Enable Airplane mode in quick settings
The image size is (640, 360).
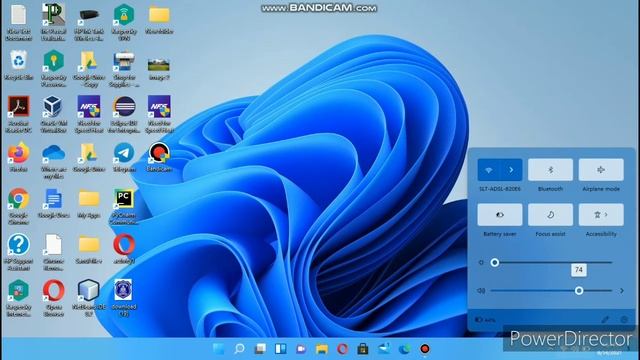(x=601, y=170)
